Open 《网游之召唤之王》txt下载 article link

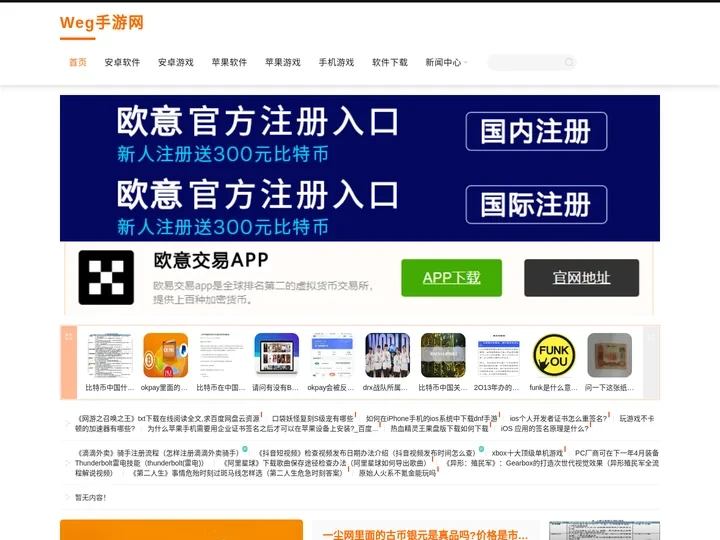point(168,419)
